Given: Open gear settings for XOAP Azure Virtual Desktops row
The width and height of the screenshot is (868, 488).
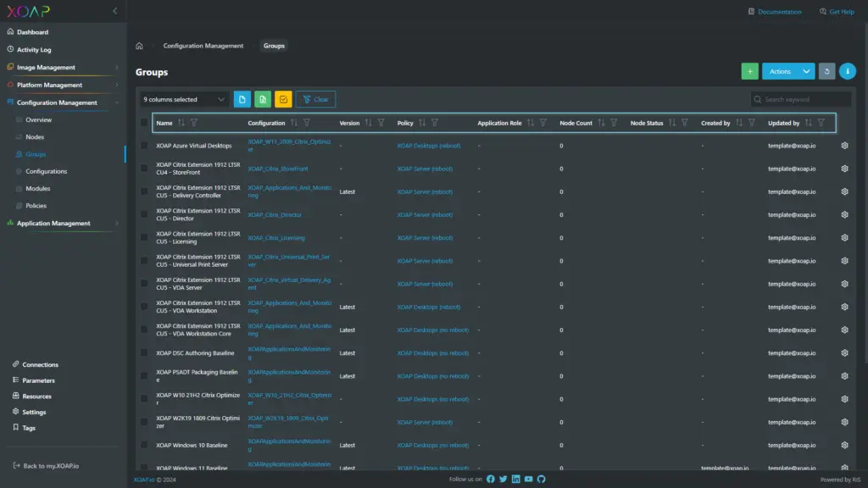Looking at the screenshot, I should tap(844, 146).
